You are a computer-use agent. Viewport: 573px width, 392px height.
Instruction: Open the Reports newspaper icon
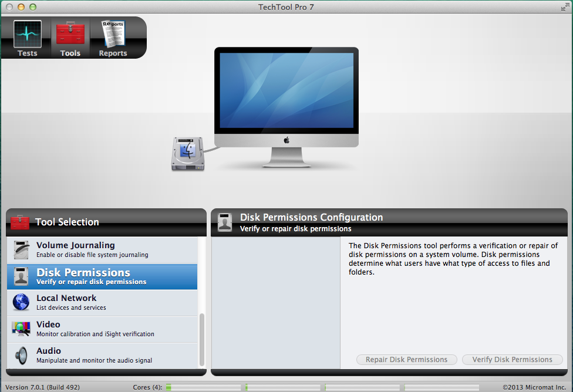(x=113, y=33)
